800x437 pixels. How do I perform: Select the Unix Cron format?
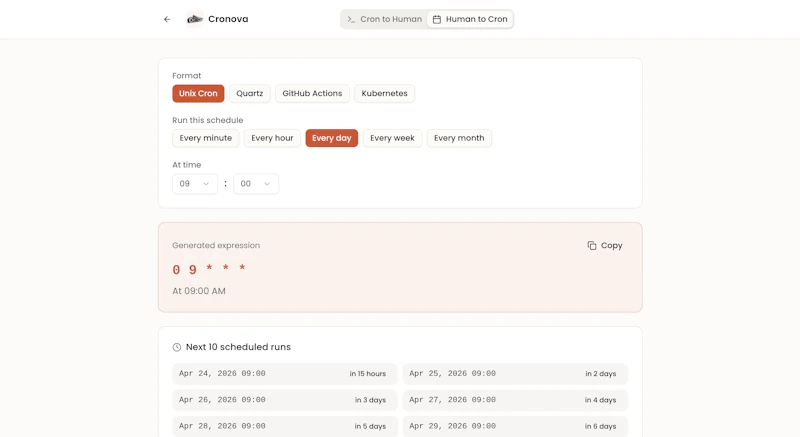pos(198,94)
